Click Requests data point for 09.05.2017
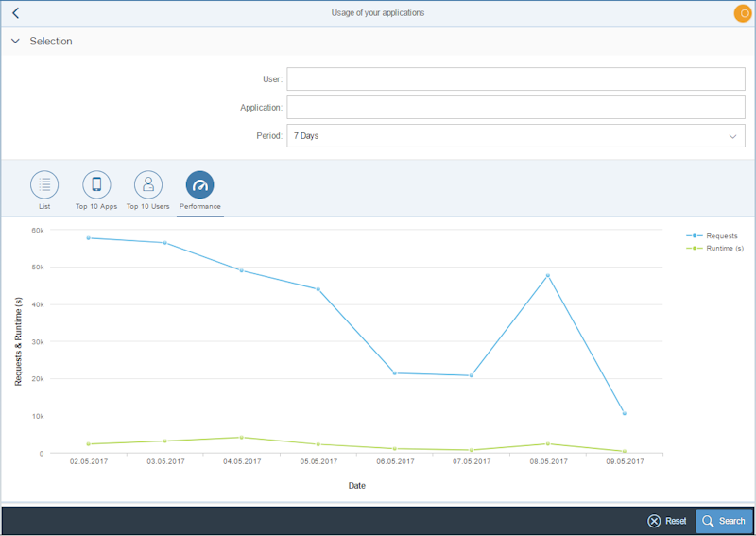Screen dimensions: 756x536 (625, 413)
